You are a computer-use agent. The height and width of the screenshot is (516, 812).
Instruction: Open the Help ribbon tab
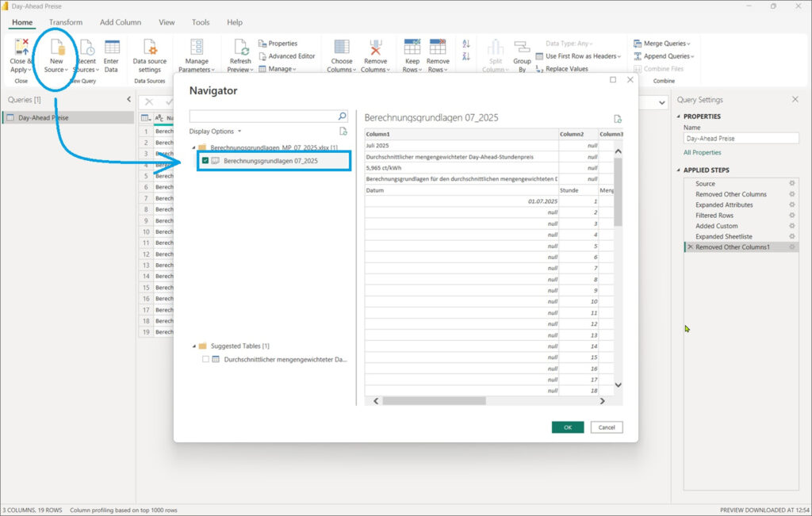[x=235, y=22]
